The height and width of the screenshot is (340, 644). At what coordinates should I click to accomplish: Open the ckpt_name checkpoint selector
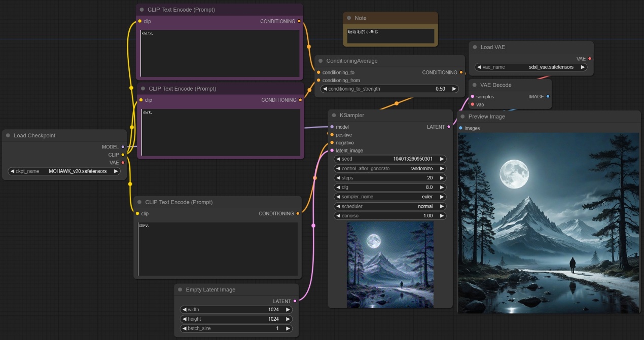pos(64,171)
